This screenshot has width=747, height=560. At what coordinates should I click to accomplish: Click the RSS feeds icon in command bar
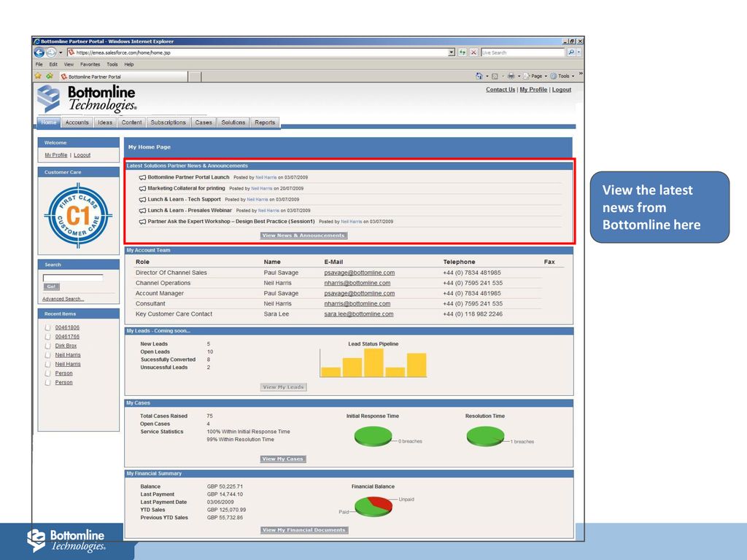tap(495, 76)
